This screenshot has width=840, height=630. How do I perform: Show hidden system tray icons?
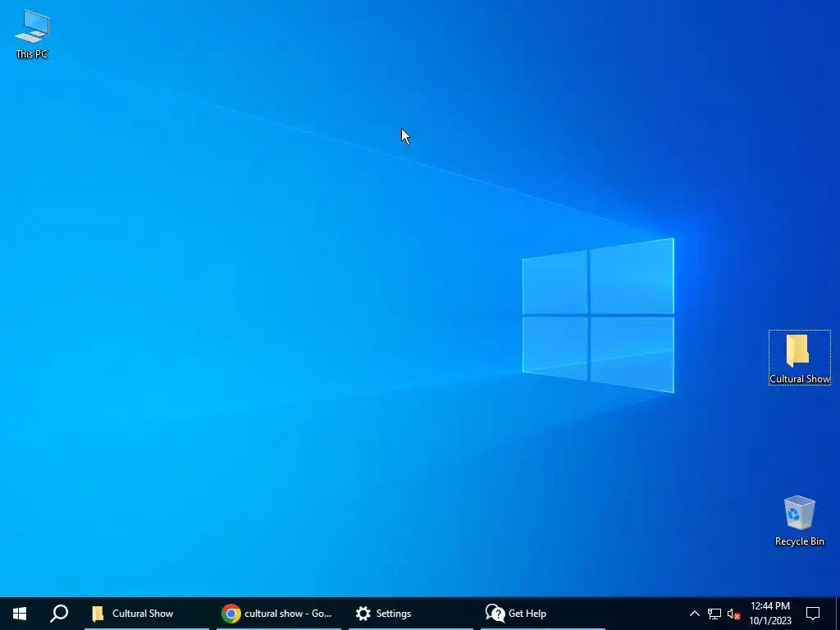pyautogui.click(x=694, y=614)
